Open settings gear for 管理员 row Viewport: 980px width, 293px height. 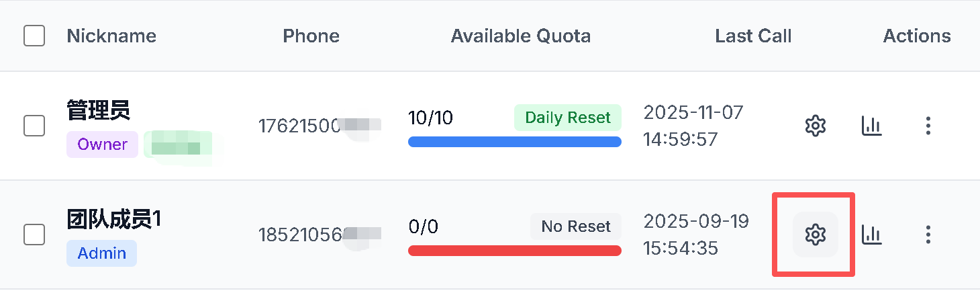click(815, 126)
